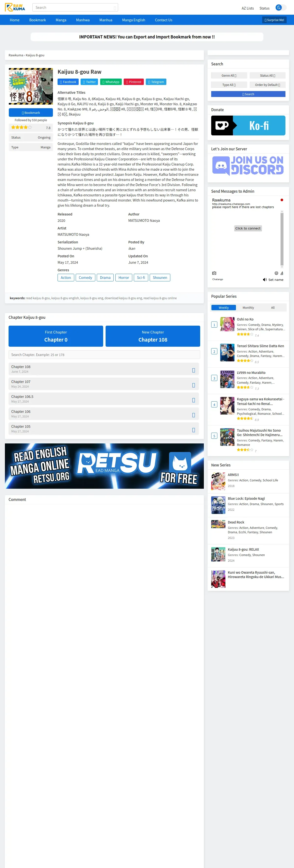This screenshot has height=868, width=294.
Task: Click the blue Search filter button
Action: pyautogui.click(x=248, y=94)
